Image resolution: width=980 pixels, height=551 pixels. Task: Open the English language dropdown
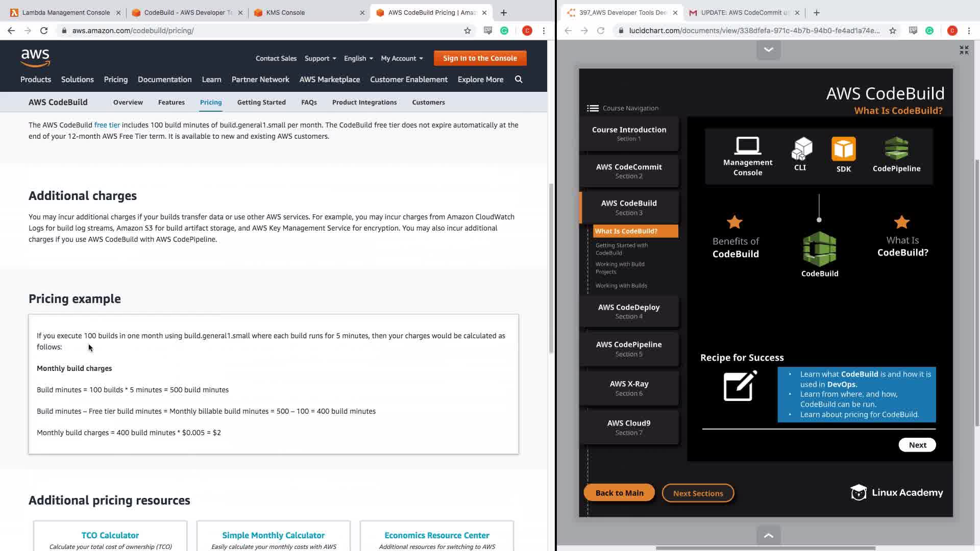point(358,58)
